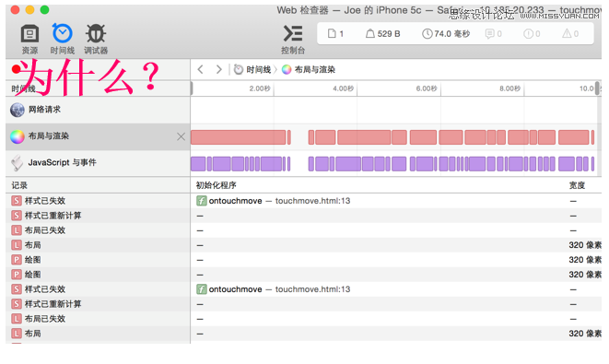Click the left selection handle on the ruler
Screen dimensions: 609x364
click(x=192, y=88)
